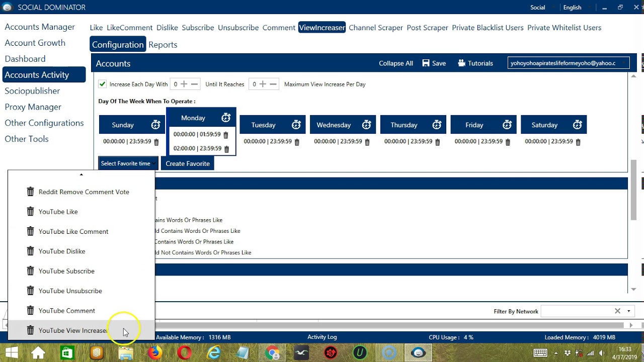Delete YouTube Subscribe favorite trash icon

point(30,271)
